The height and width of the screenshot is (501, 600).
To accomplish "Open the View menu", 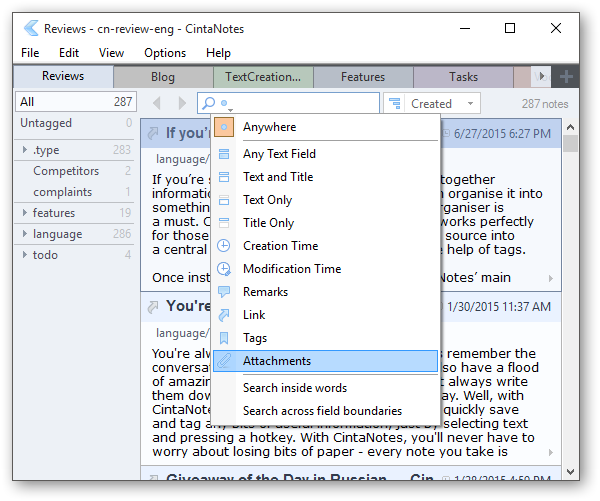I will [111, 53].
